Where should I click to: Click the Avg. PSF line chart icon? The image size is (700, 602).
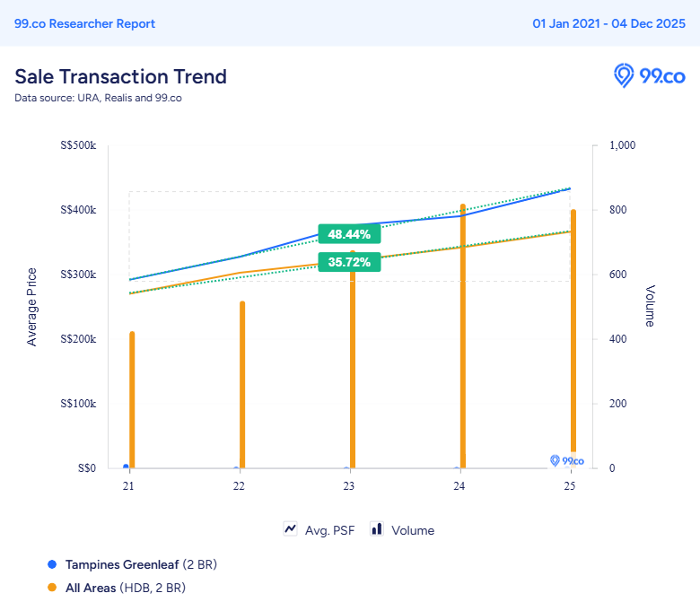pyautogui.click(x=291, y=529)
